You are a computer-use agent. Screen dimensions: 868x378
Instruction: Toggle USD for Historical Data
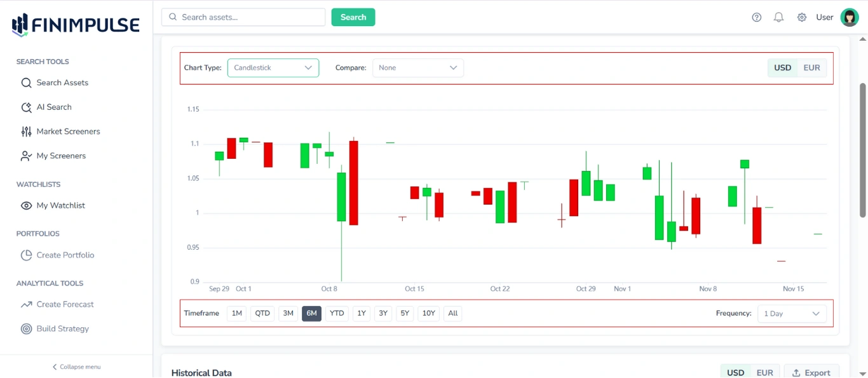coord(735,372)
